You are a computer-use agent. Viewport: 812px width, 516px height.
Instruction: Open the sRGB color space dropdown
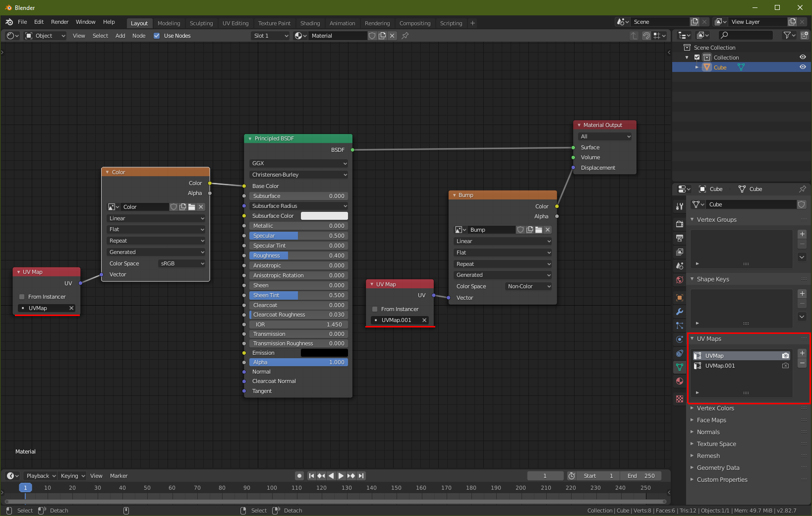(x=182, y=263)
